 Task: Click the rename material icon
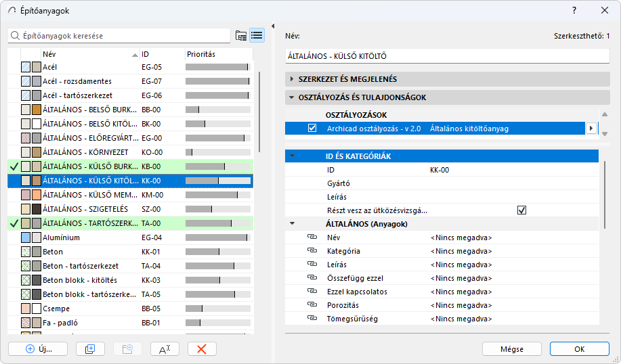[164, 348]
